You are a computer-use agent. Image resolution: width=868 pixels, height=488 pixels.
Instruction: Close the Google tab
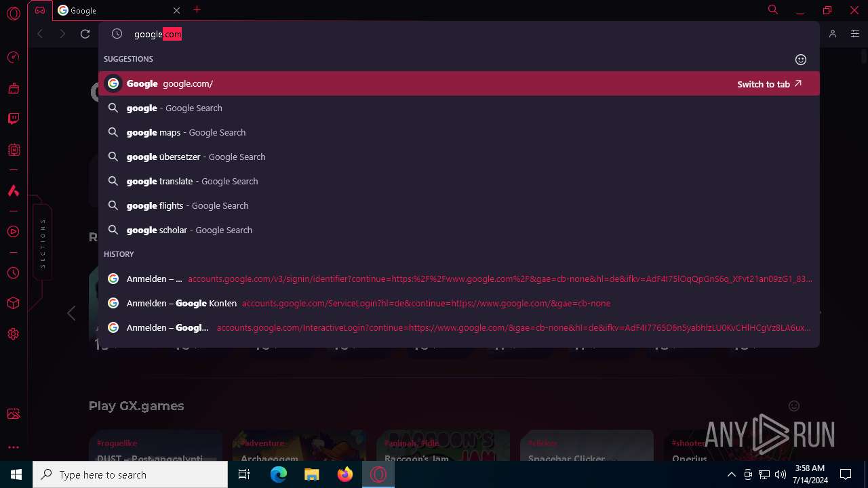tap(176, 10)
